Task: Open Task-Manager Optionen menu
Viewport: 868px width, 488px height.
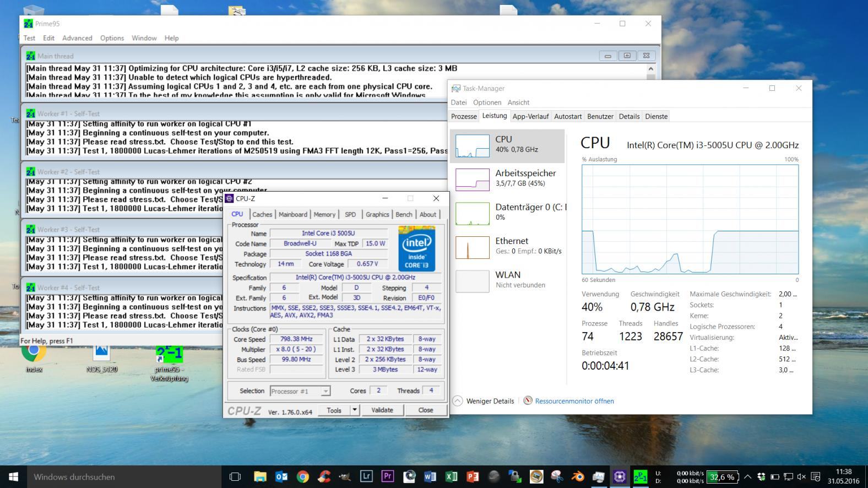Action: (x=487, y=102)
